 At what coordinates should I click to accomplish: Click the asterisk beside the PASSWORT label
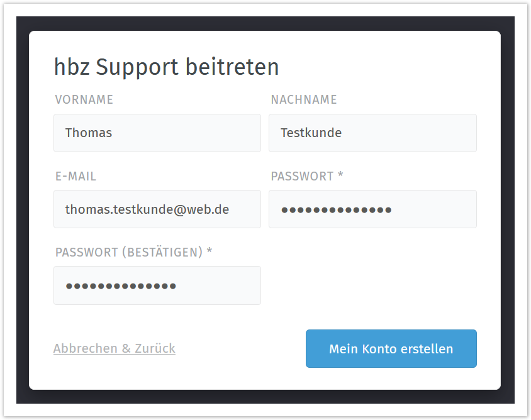coord(340,175)
